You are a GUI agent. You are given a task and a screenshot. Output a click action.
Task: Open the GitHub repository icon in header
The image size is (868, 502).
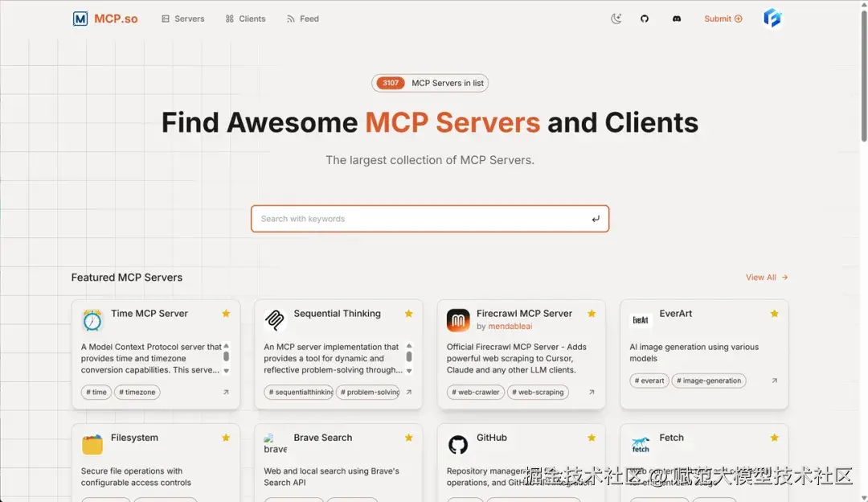[x=645, y=19]
